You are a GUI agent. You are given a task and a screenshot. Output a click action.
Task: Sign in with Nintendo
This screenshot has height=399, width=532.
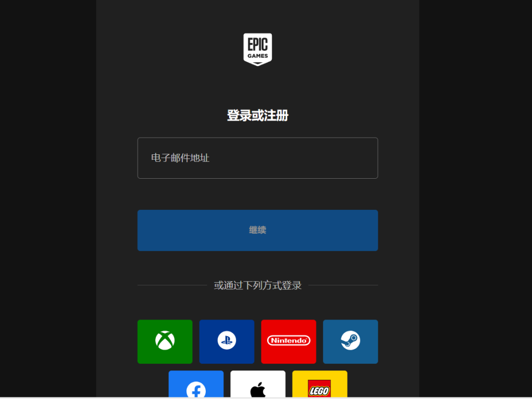coord(288,341)
